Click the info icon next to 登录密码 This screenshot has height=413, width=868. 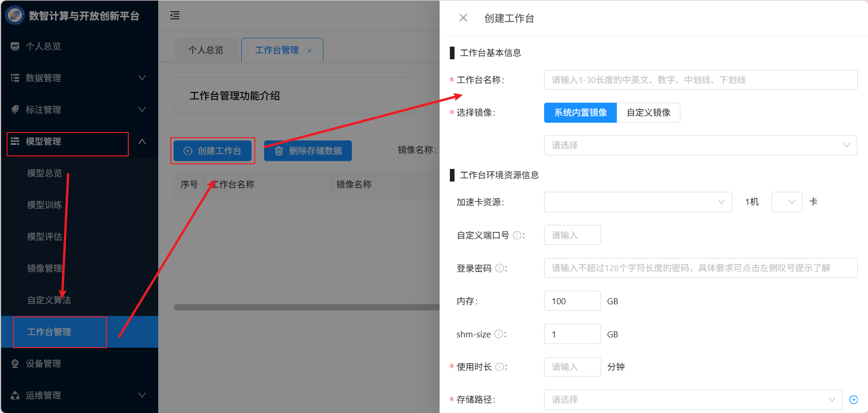(499, 268)
